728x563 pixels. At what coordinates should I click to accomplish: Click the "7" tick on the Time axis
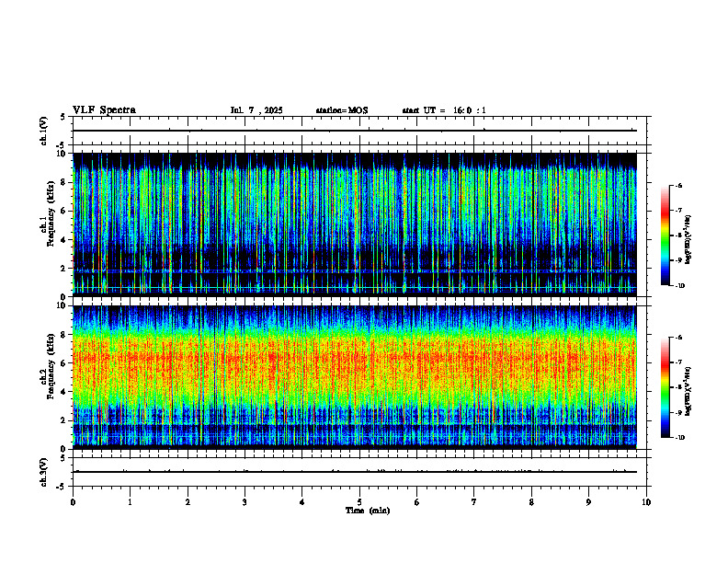click(x=474, y=502)
